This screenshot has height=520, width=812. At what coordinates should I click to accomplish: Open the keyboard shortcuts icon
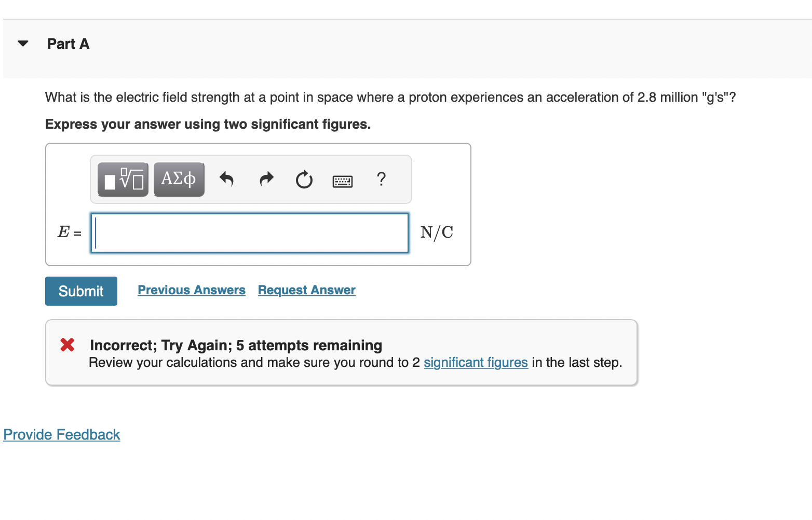tap(342, 181)
